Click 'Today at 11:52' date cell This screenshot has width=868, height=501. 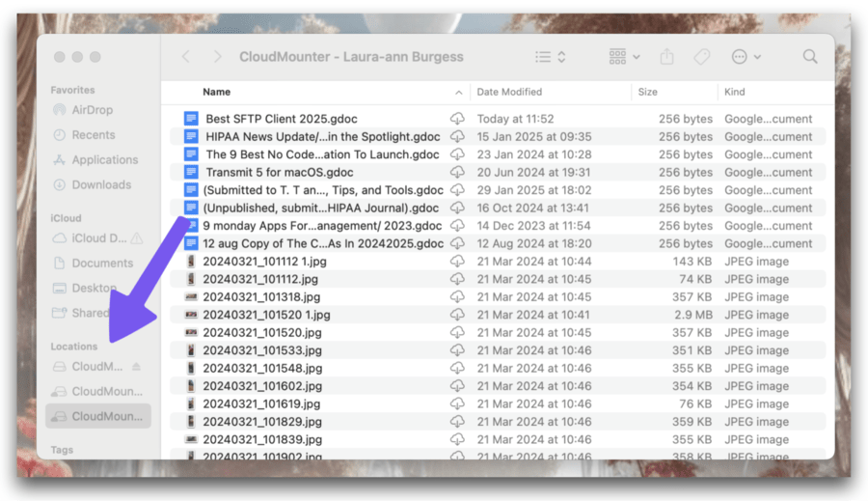coord(515,119)
